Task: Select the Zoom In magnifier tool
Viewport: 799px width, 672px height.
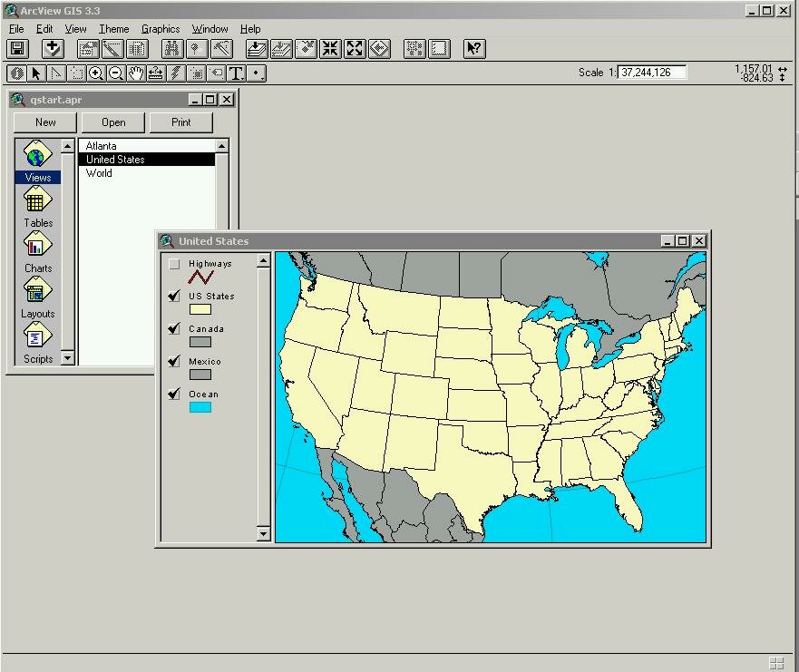Action: [96, 73]
